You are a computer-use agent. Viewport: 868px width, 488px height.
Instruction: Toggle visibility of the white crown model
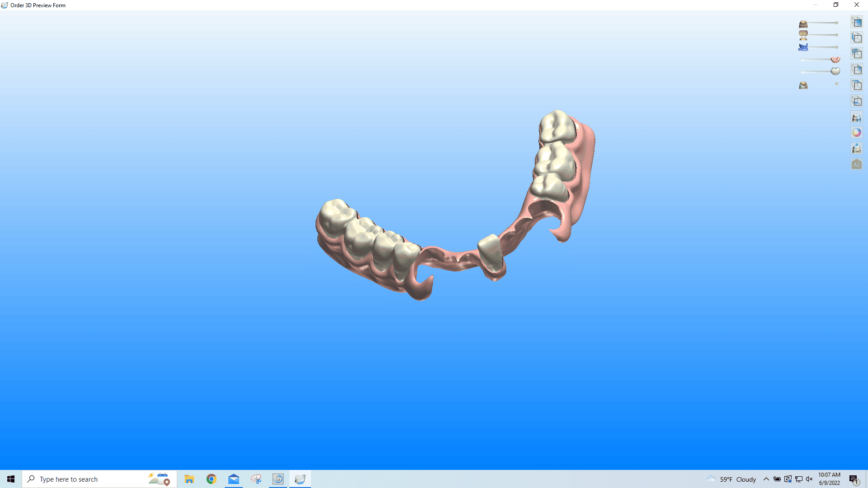coord(835,71)
